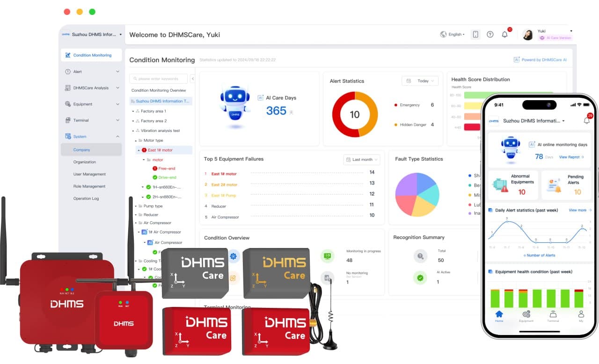The width and height of the screenshot is (599, 364).
Task: Open the mobile device icon in the header
Action: [x=475, y=34]
